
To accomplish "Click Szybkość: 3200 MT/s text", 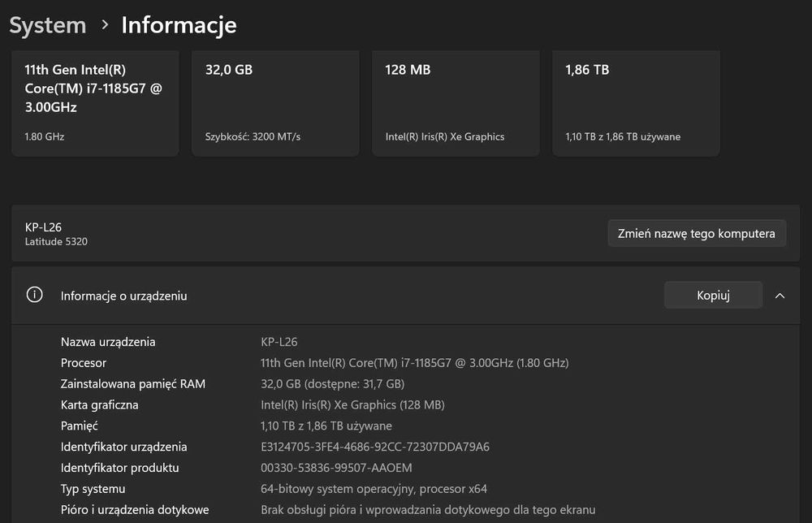I will click(x=253, y=136).
